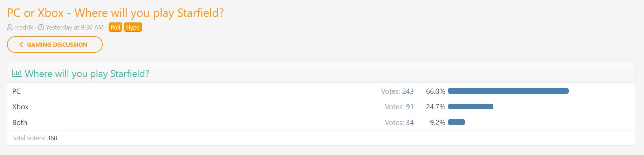Click the PC result bar

(x=508, y=91)
